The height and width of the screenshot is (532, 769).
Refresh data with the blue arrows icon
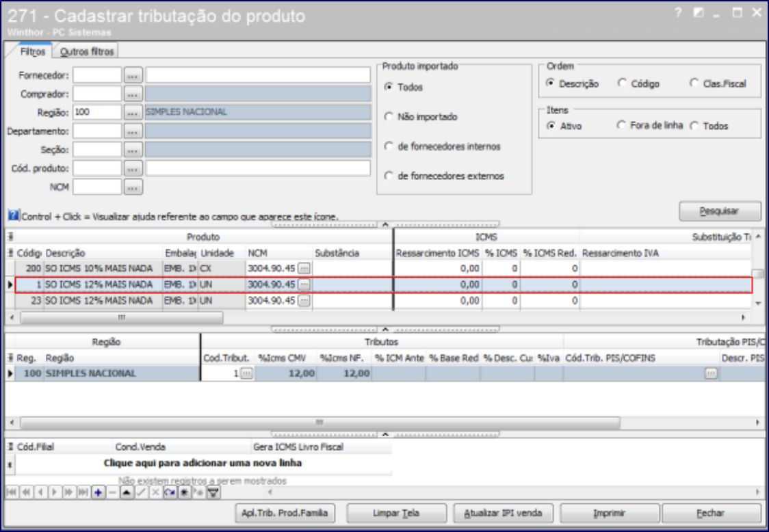[x=170, y=492]
